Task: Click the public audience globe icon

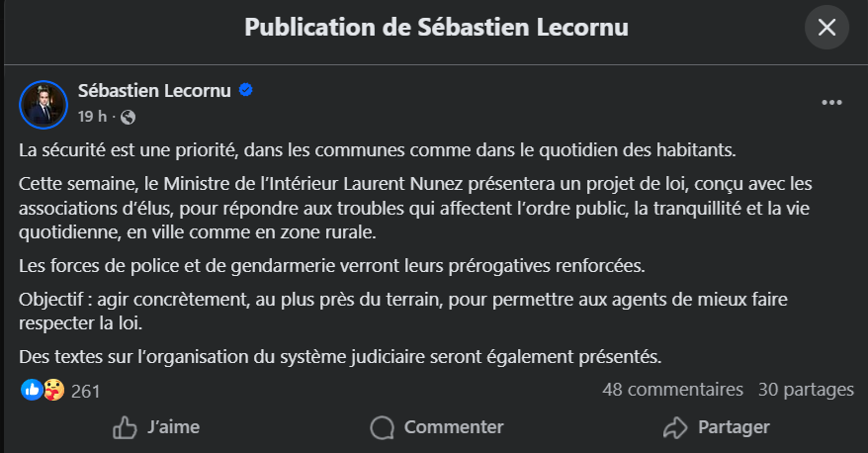Action: point(128,117)
